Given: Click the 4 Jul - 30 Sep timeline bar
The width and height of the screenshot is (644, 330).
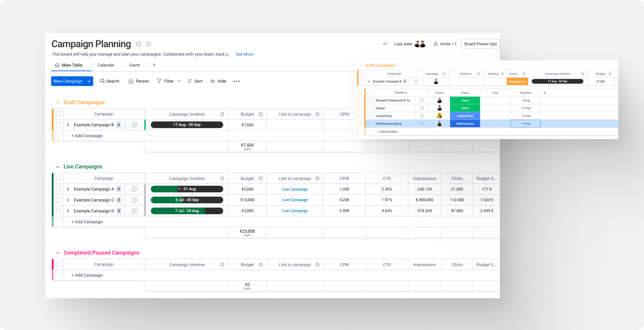Looking at the screenshot, I should (x=187, y=200).
